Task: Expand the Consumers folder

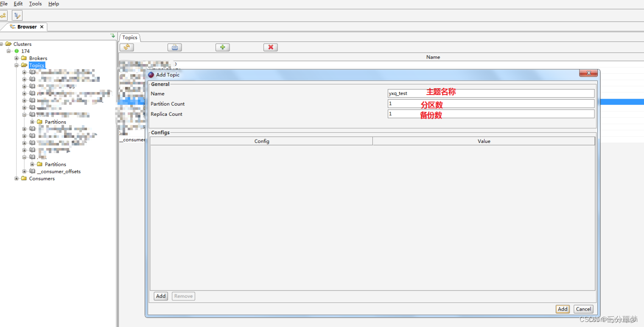Action: [x=17, y=179]
